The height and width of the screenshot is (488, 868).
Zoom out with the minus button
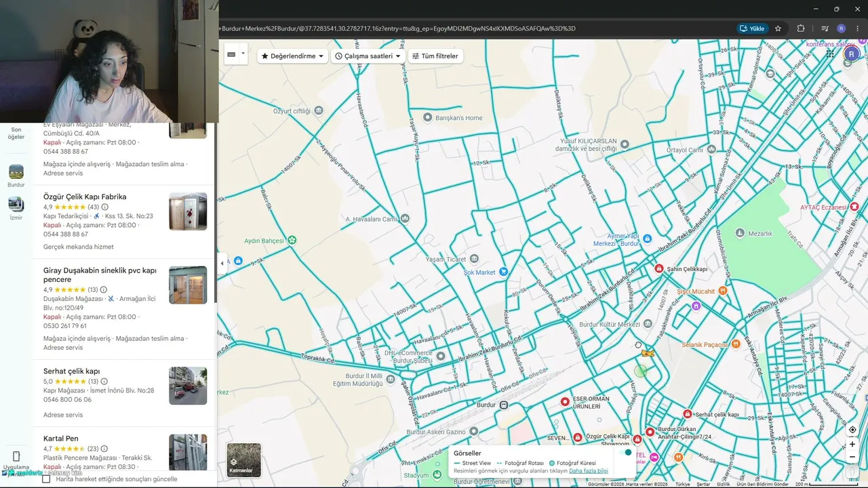point(852,457)
